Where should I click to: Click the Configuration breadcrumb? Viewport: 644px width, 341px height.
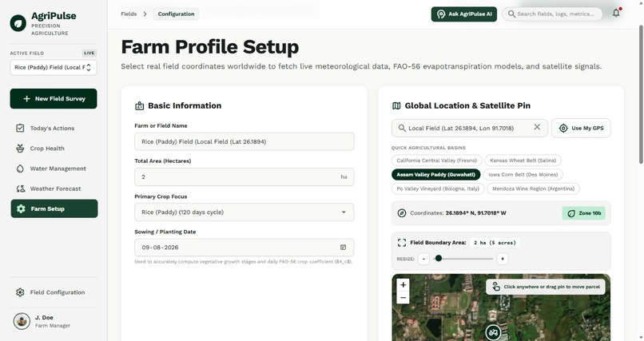177,14
